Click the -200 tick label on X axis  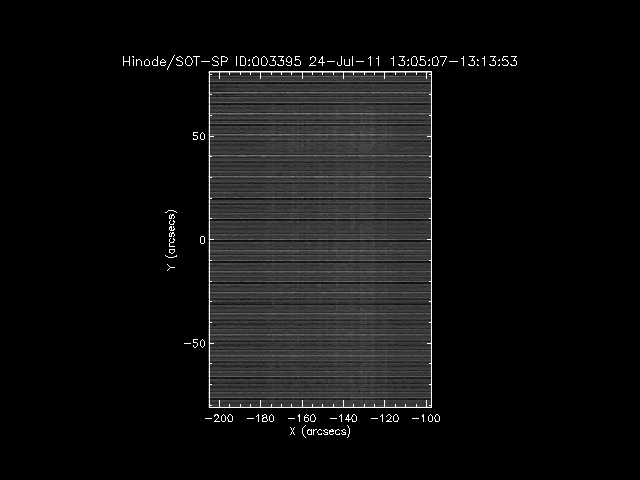pos(219,418)
